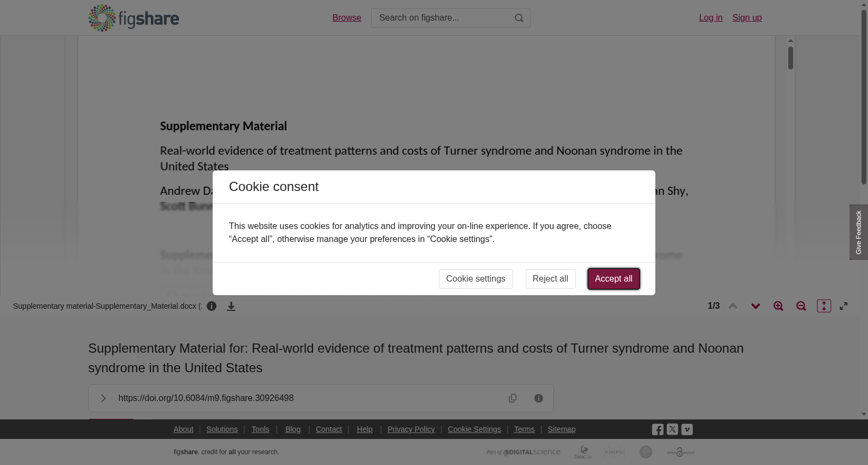Open the Terms footer link
Viewport: 868px width, 465px height.
click(x=524, y=429)
